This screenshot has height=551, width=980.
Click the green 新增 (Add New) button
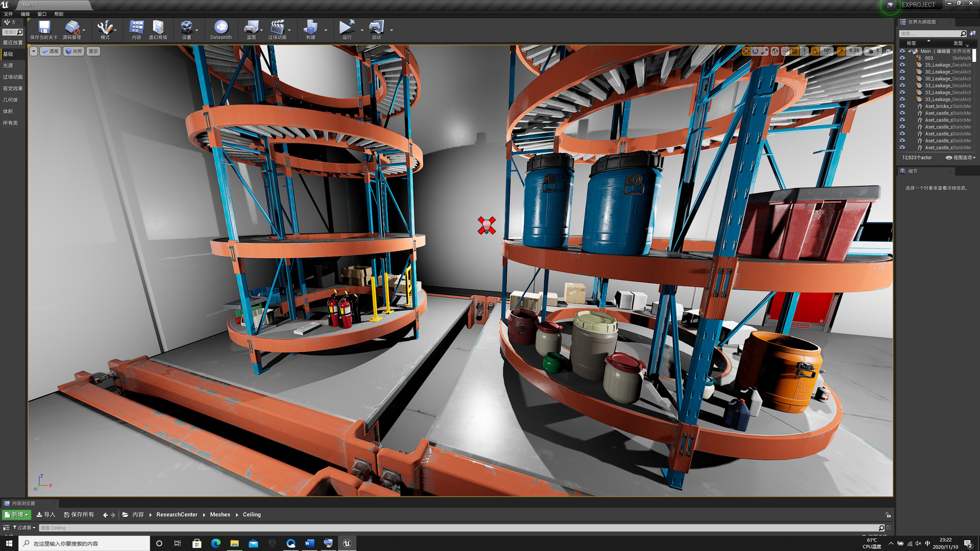pos(17,515)
